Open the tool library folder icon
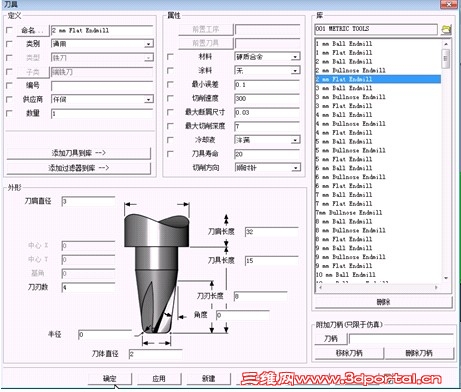The height and width of the screenshot is (392, 461). pyautogui.click(x=446, y=29)
